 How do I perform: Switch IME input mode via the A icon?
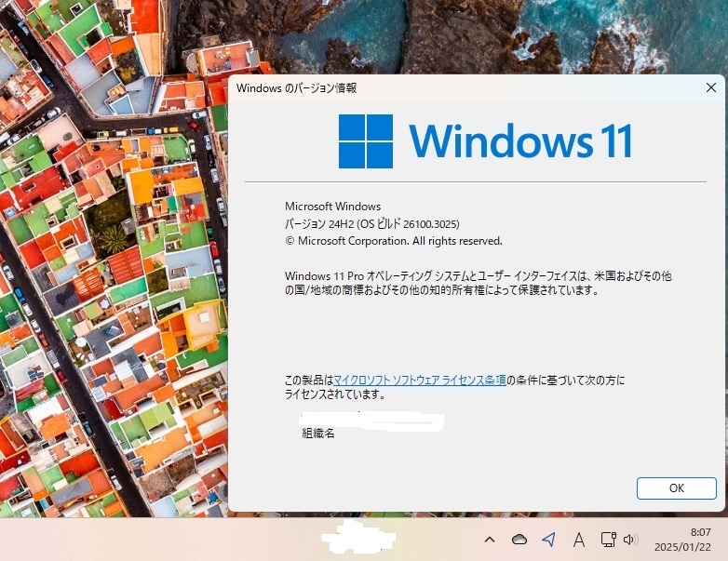578,540
